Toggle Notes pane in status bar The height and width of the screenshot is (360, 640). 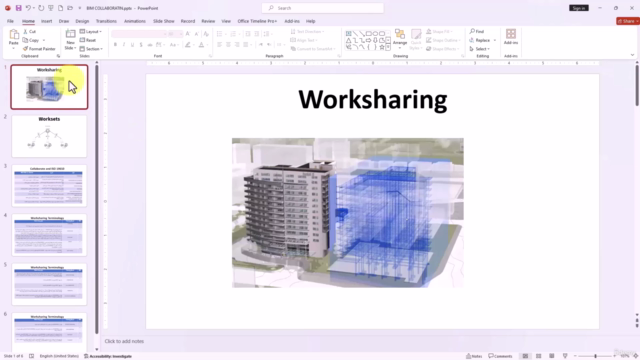point(474,356)
